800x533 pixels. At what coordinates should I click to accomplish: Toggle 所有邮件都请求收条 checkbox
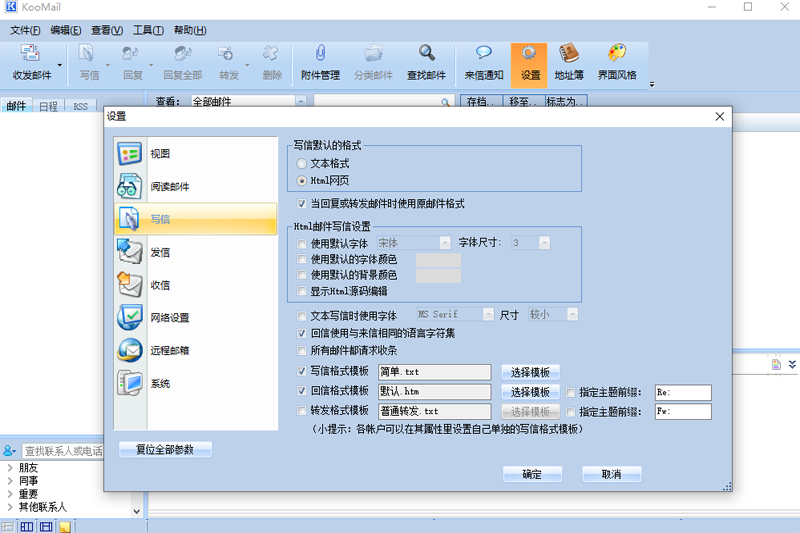coord(302,351)
